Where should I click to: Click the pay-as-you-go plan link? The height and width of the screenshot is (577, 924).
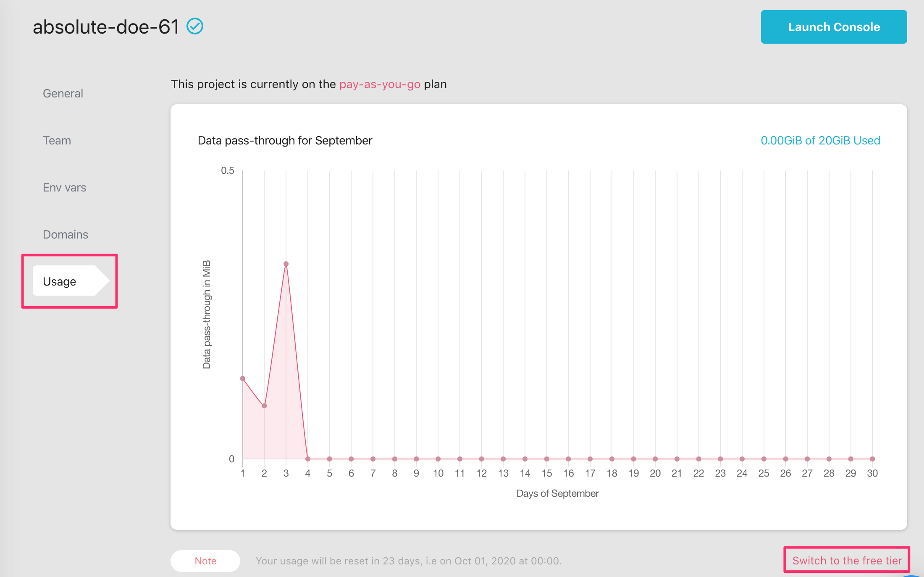tap(380, 84)
